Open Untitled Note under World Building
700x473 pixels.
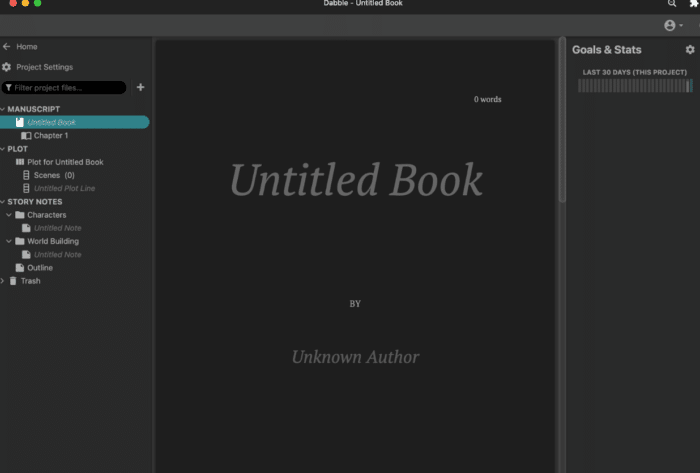pyautogui.click(x=58, y=255)
